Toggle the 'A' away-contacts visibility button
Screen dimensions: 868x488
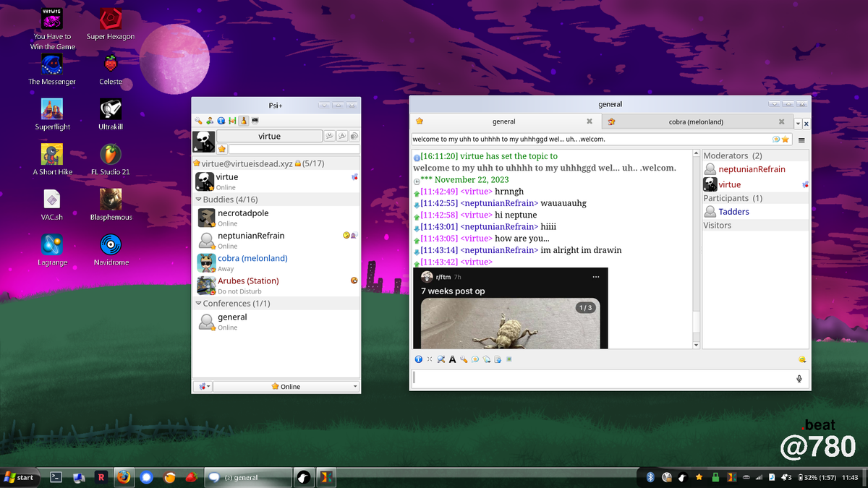pos(341,136)
